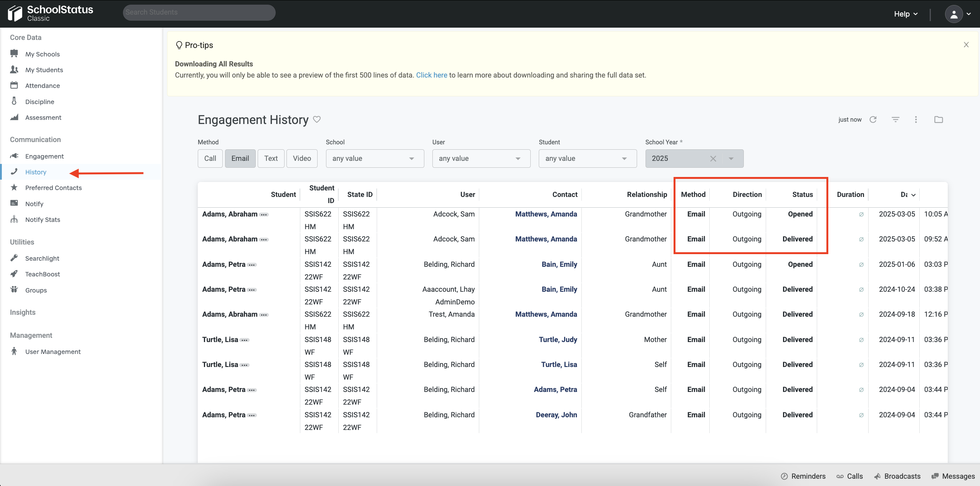This screenshot has width=980, height=486.
Task: Open the Student filter dropdown
Action: coord(588,158)
